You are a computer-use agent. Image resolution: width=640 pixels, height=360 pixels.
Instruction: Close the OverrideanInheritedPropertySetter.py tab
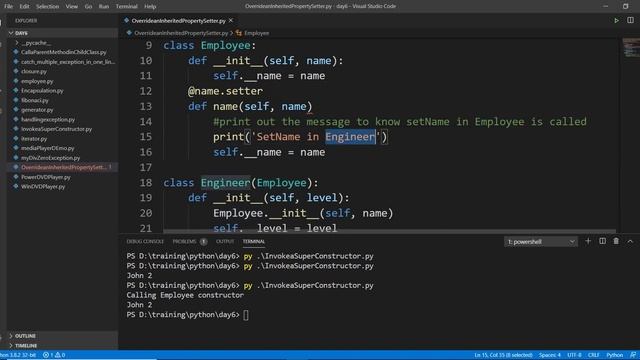coord(231,20)
